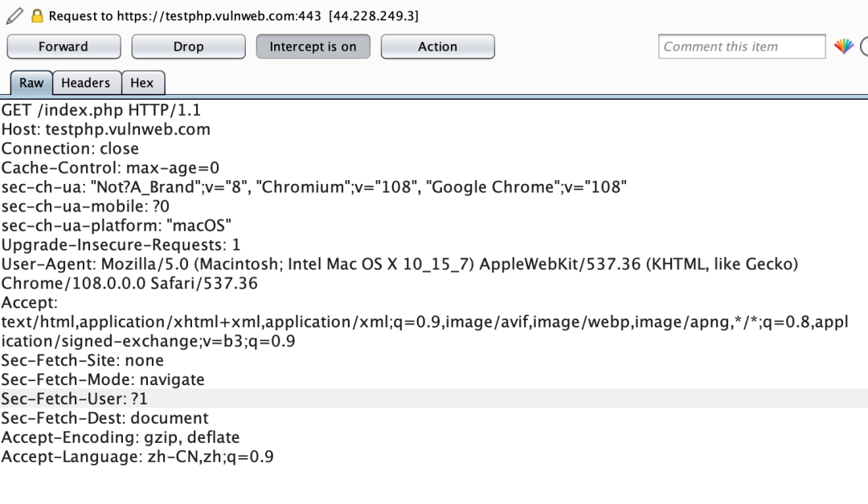Click the Accept-Encoding header line
This screenshot has height=504, width=868.
(121, 437)
